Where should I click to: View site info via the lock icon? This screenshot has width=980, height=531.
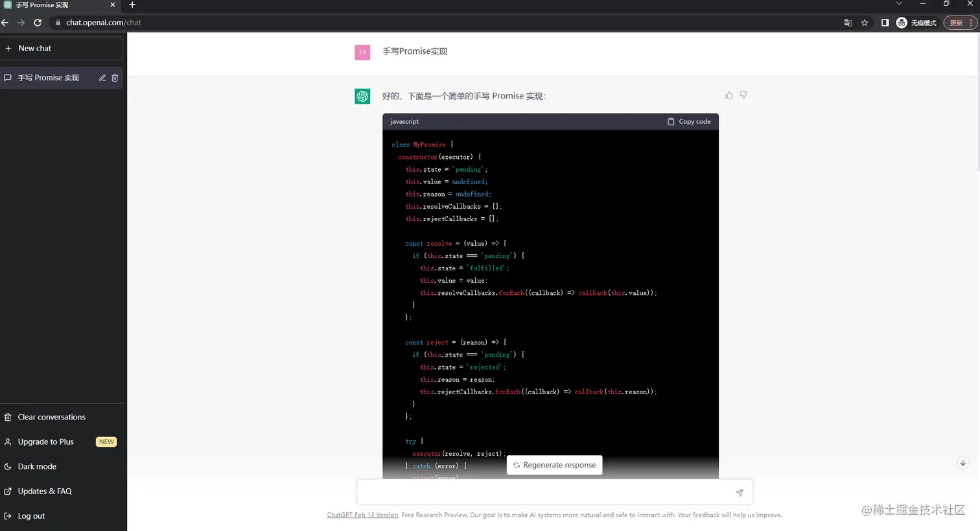point(58,23)
